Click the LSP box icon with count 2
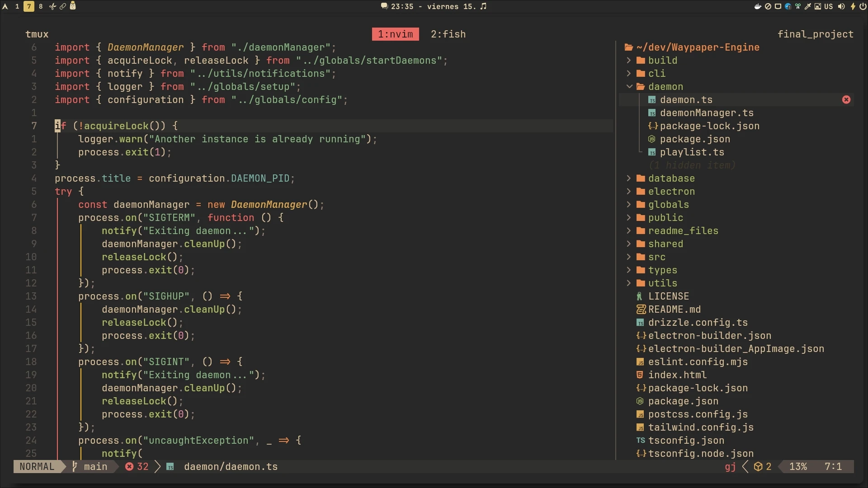The width and height of the screenshot is (868, 488). 763,467
